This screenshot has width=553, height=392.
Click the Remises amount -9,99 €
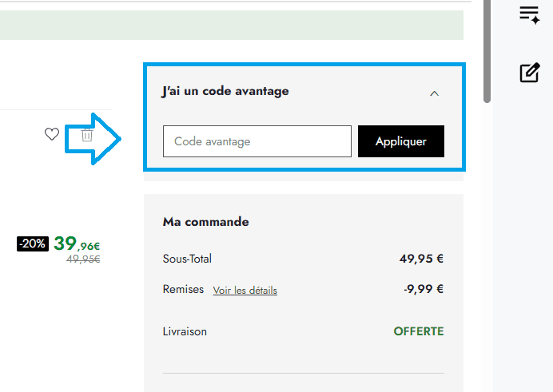coord(424,289)
